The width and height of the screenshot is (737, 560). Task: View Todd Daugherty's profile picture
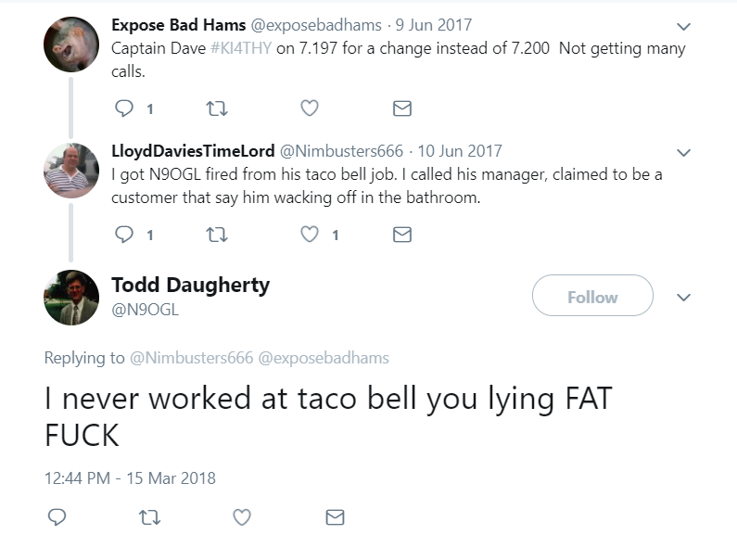pos(71,297)
